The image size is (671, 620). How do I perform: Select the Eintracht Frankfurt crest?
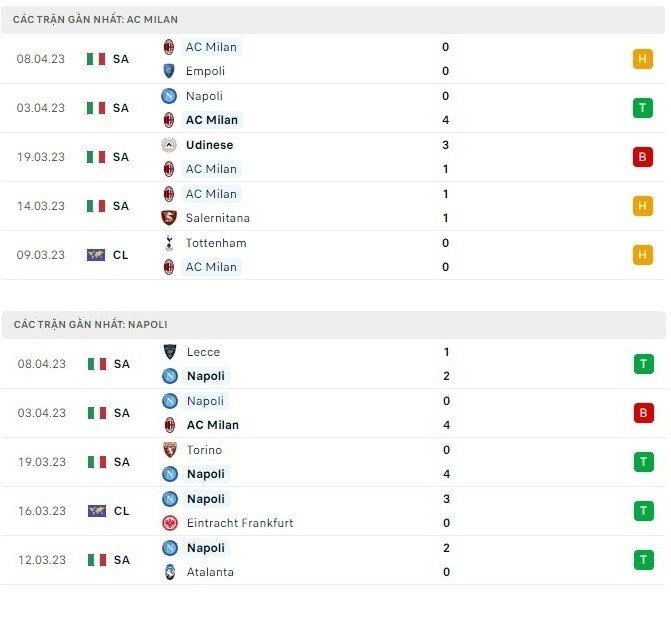pos(169,523)
